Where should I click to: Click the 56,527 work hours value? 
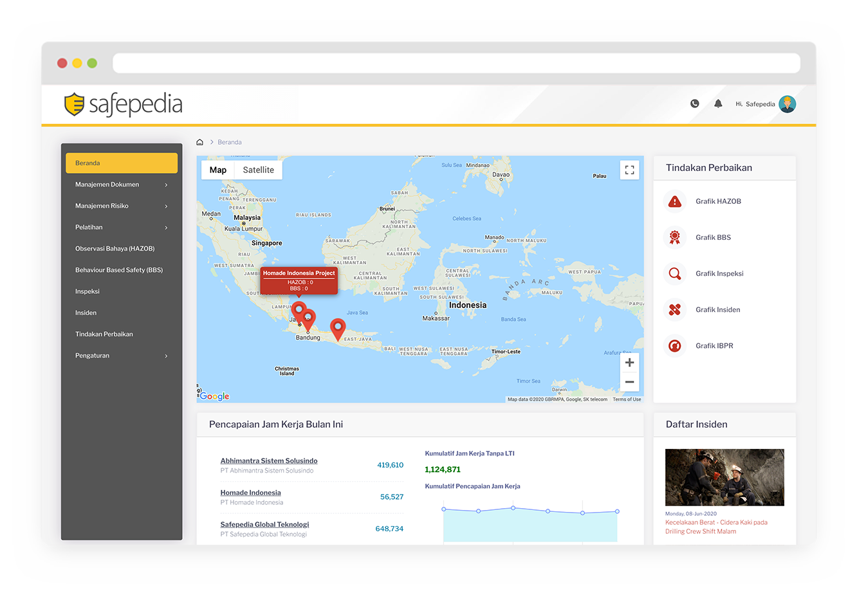(392, 497)
